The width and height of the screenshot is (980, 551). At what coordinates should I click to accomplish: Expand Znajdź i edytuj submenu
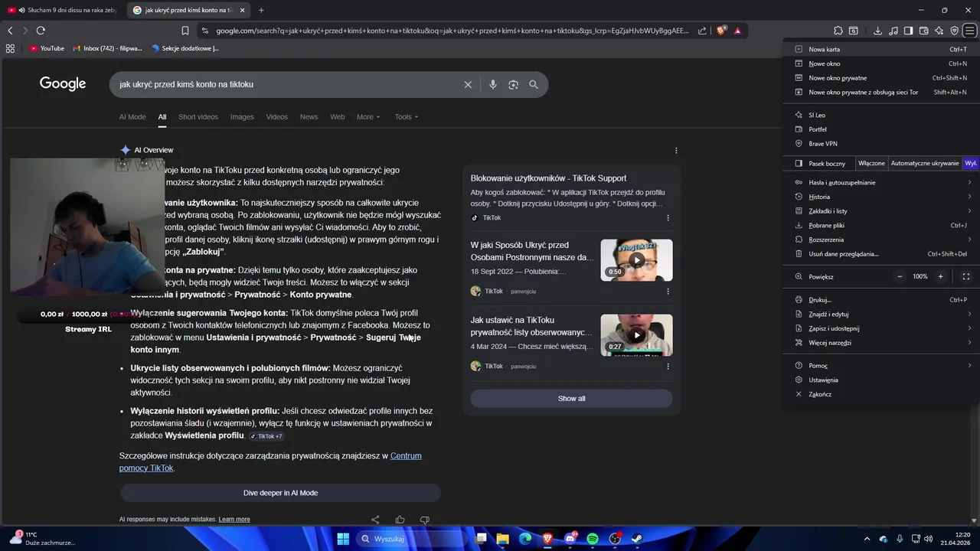click(x=882, y=314)
